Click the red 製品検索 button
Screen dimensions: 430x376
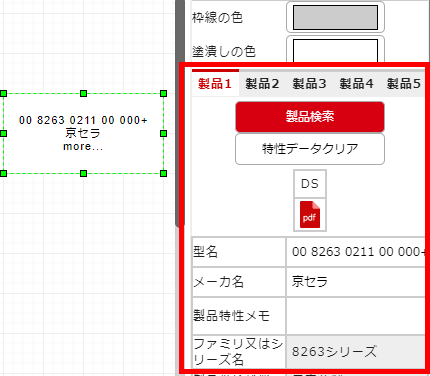coord(310,117)
